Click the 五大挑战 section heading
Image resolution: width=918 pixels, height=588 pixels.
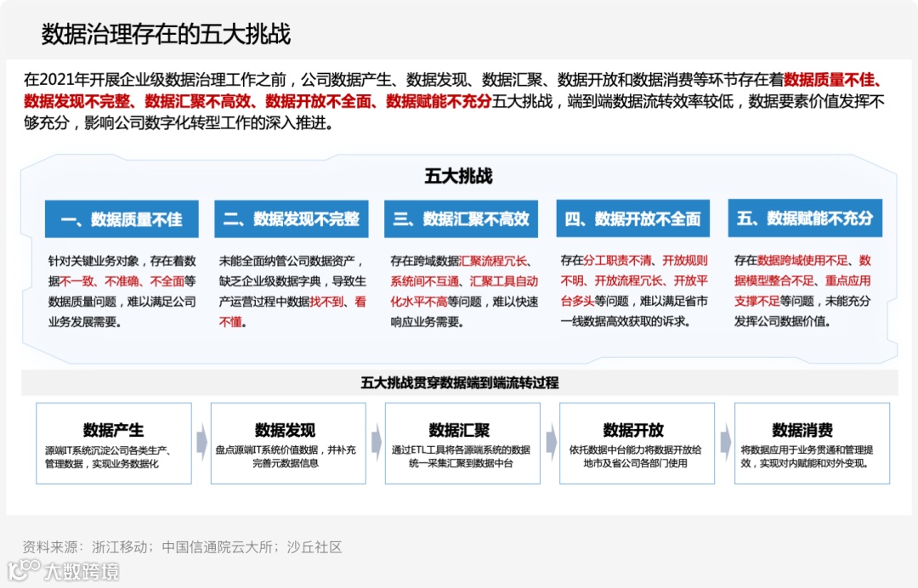point(458,176)
